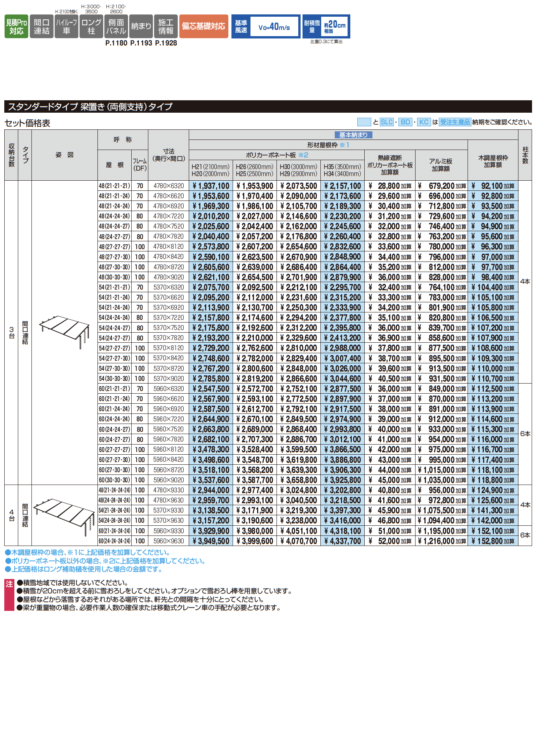Click the blank light-blue legend swatch
560x736 pixels.
click(364, 122)
